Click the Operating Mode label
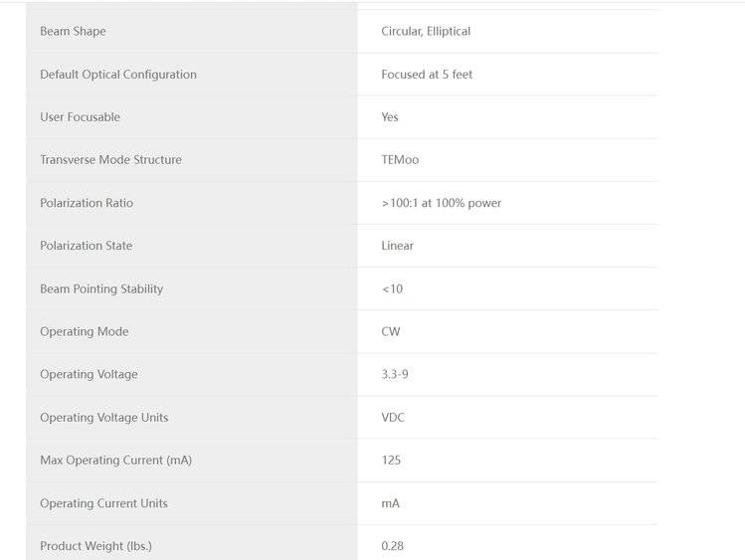 85,332
